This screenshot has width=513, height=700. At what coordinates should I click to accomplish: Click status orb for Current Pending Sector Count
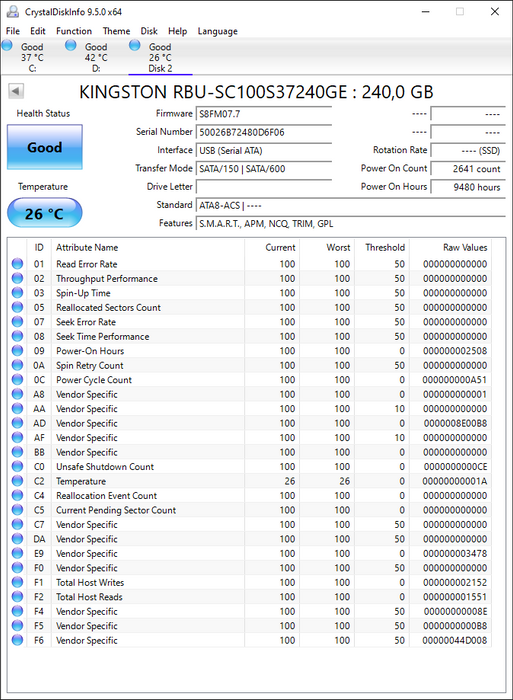click(x=17, y=510)
